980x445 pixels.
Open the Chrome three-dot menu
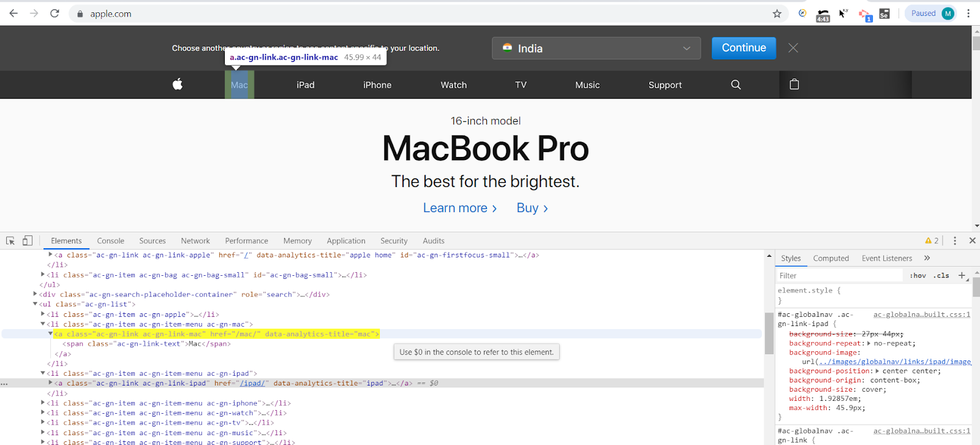tap(968, 13)
